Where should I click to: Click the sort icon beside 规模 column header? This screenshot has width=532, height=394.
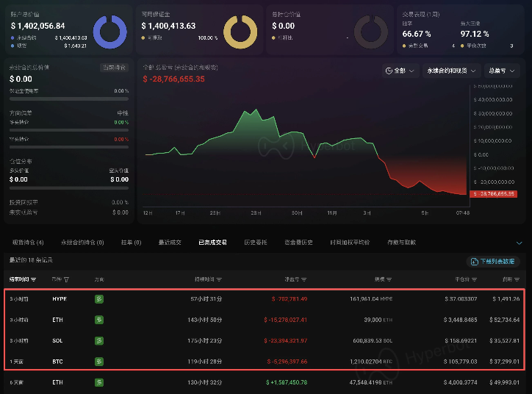[x=389, y=280]
